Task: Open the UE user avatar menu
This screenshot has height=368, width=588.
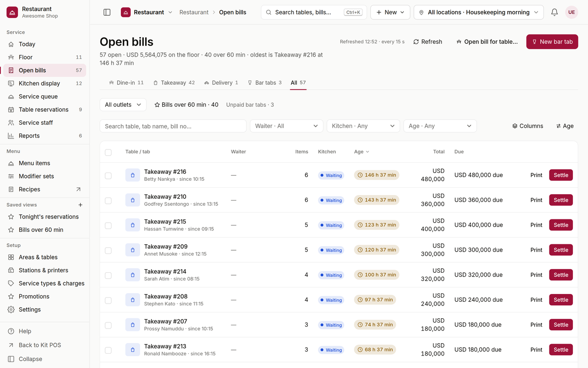Action: click(571, 12)
